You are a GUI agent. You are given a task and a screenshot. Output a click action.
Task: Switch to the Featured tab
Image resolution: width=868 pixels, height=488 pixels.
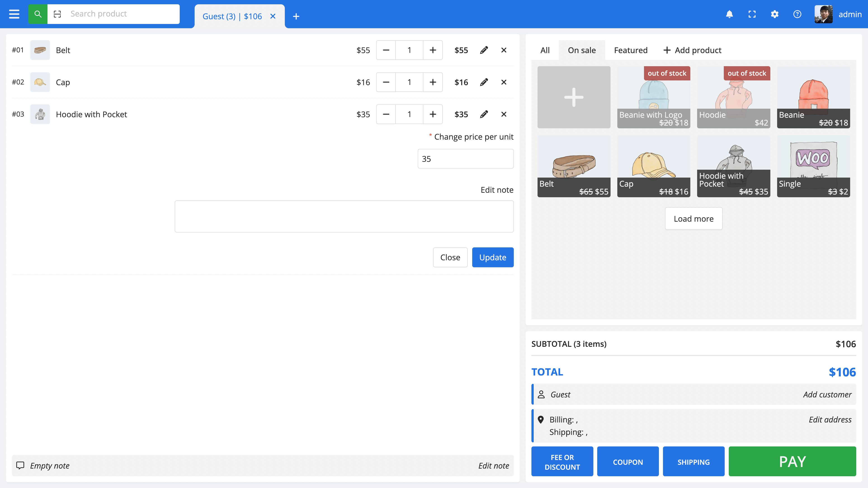point(630,50)
